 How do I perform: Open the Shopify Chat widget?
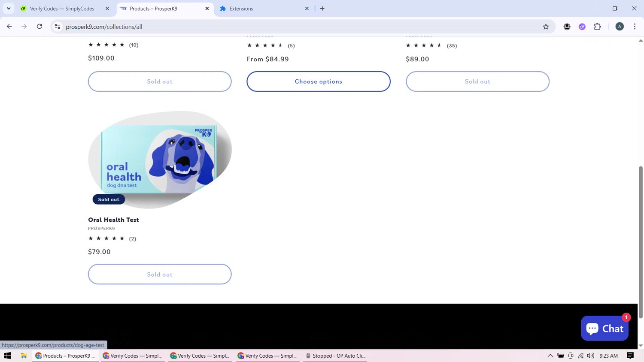point(605,329)
